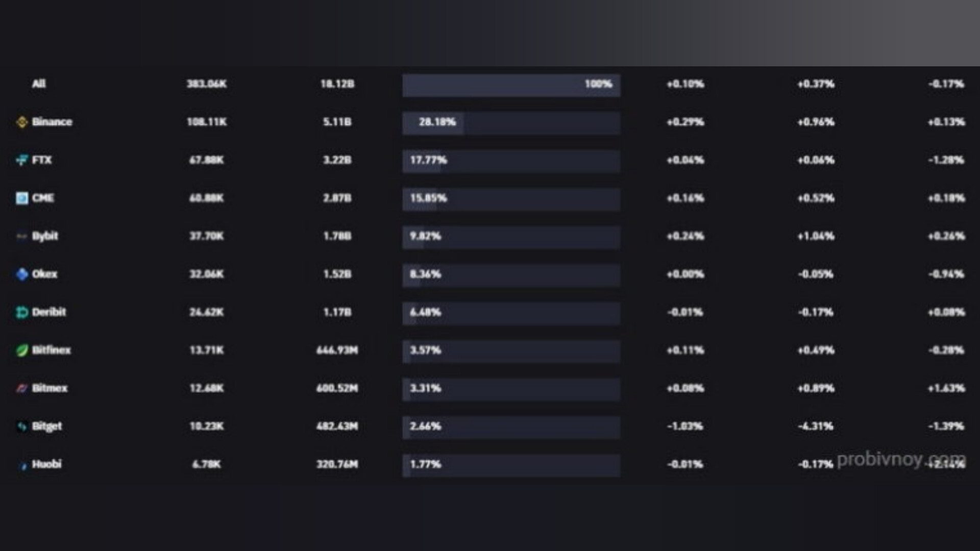Open the Binance exchange name link
The width and height of the screenshot is (980, 551).
coord(52,122)
